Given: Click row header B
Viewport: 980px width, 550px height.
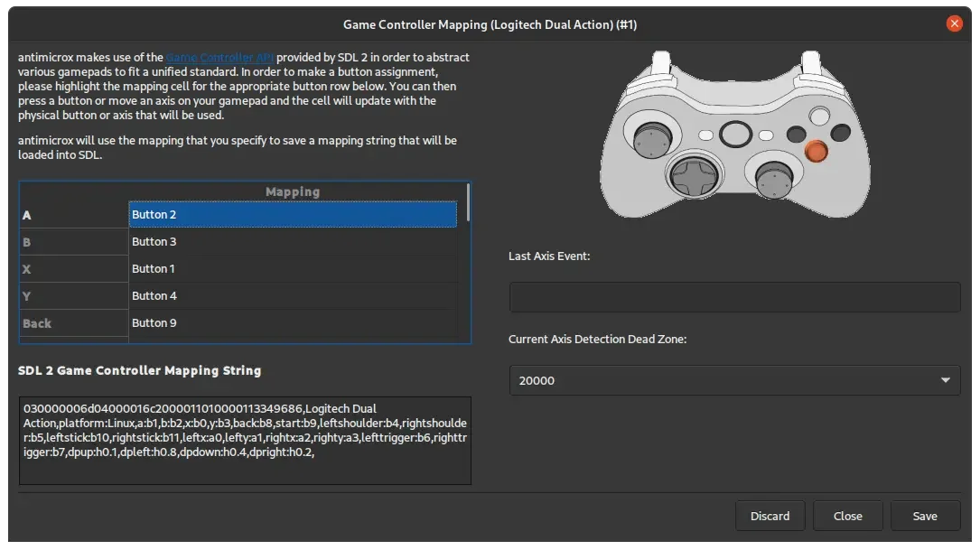Looking at the screenshot, I should [x=74, y=242].
